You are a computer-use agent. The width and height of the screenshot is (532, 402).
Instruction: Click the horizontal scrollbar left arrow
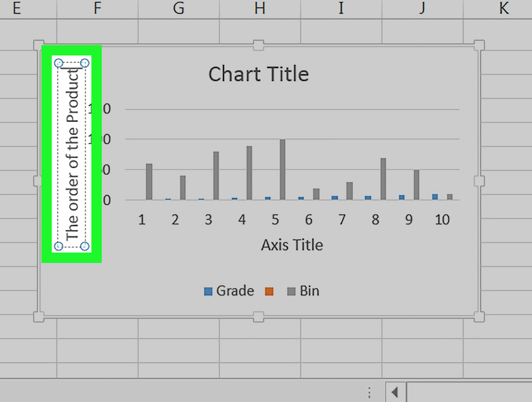point(395,392)
